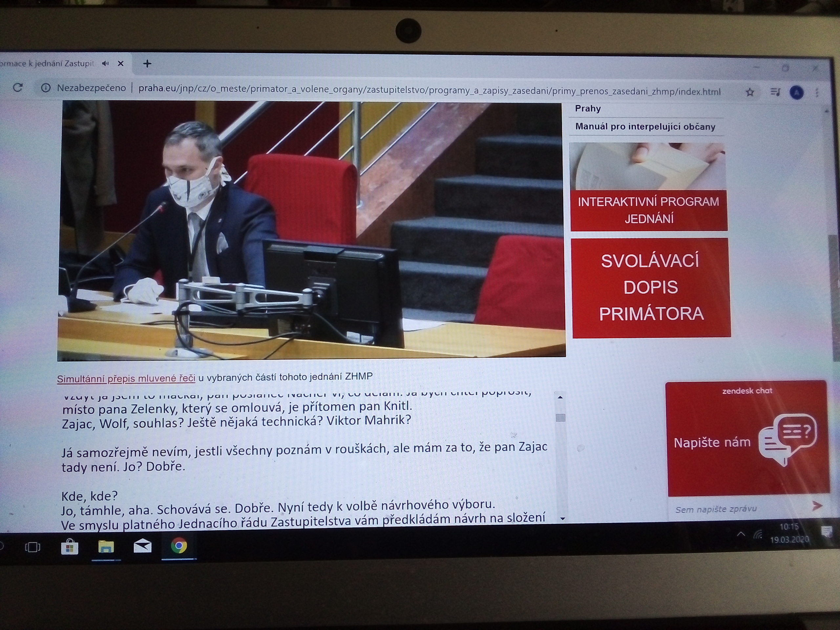Open the Simultánní přepis mluvené řeči link

pos(126,379)
